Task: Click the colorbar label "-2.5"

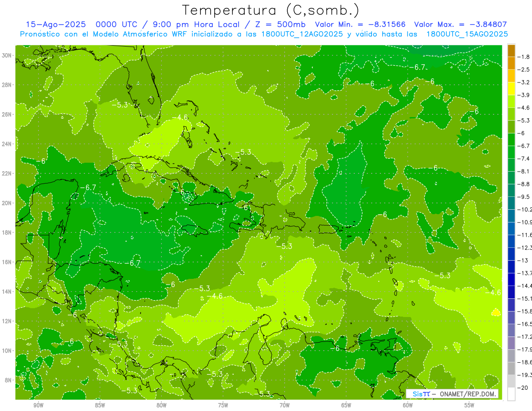Action: 524,70
